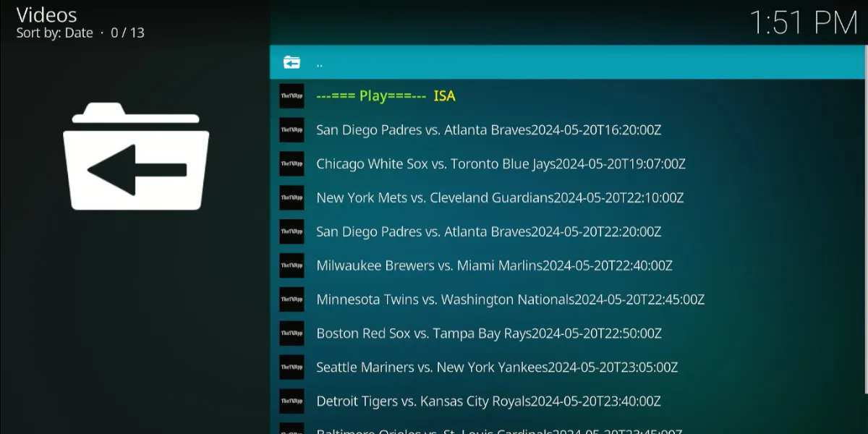Click the thumbnail icon next to Boston Red Sox game
868x434 pixels.
tap(292, 333)
